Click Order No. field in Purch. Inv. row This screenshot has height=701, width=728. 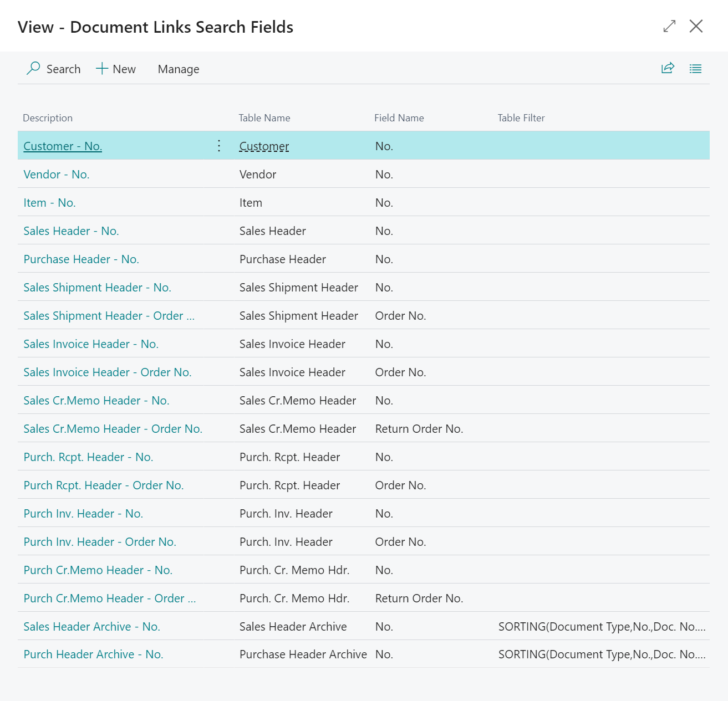click(400, 542)
